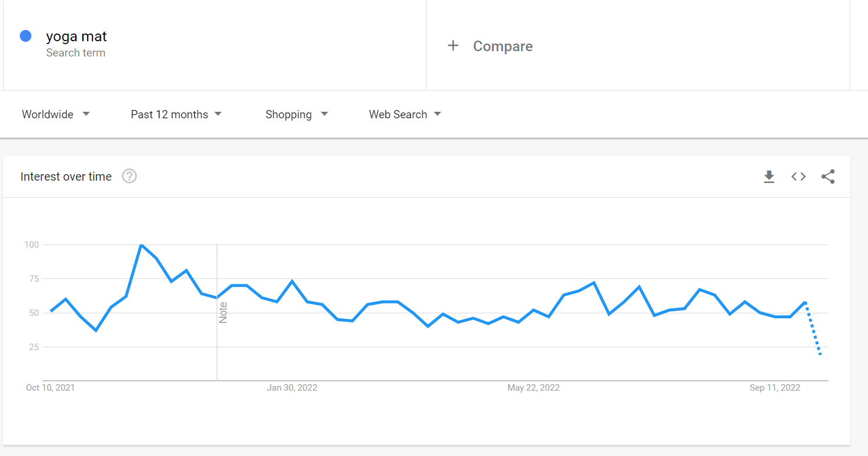
Task: Click the dotted partial-data line segment
Action: [813, 328]
